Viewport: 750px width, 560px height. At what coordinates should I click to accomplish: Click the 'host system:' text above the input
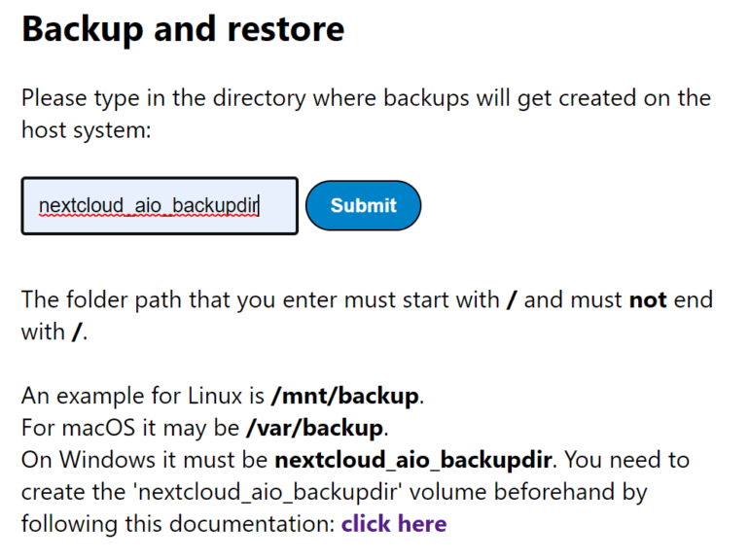(86, 130)
